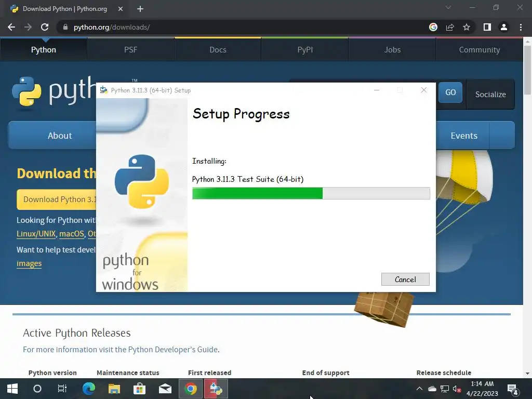Click the muted volume tray icon
Screen dimensions: 532x399
click(457, 389)
